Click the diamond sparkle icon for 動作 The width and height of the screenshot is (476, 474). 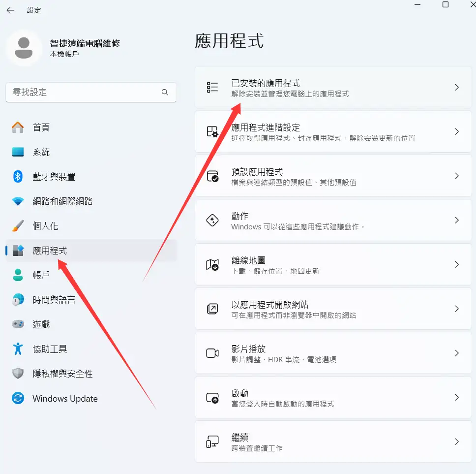pos(212,221)
